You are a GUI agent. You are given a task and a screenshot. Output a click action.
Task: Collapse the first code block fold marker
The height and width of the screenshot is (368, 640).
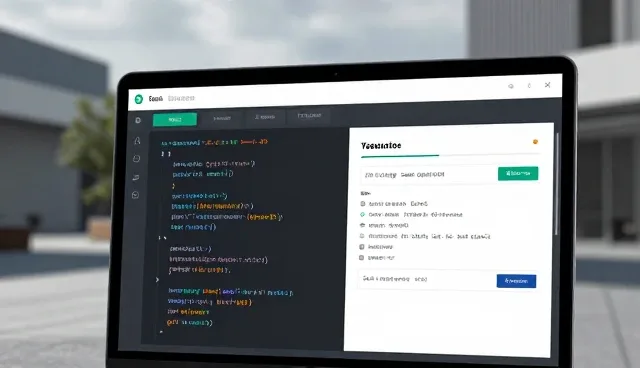tap(165, 154)
